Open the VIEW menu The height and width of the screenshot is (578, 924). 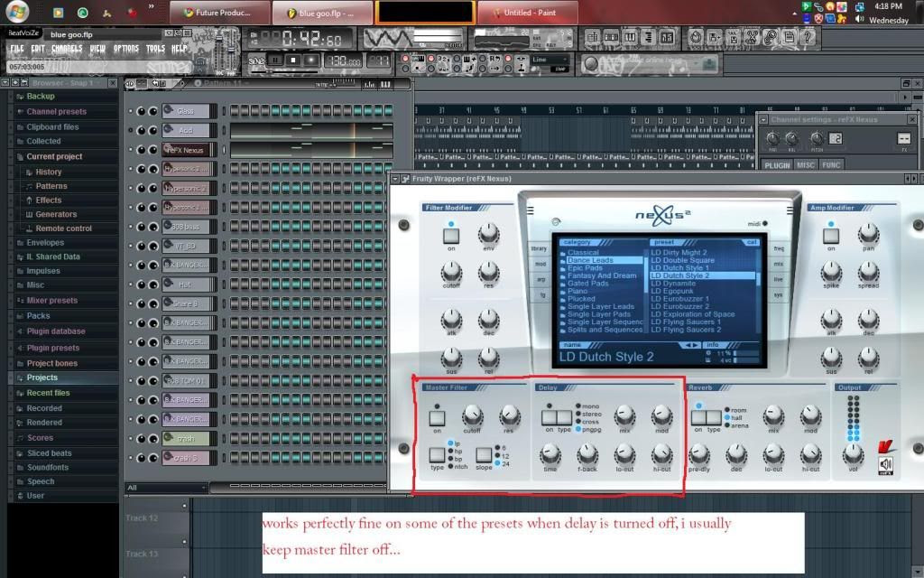pos(97,49)
